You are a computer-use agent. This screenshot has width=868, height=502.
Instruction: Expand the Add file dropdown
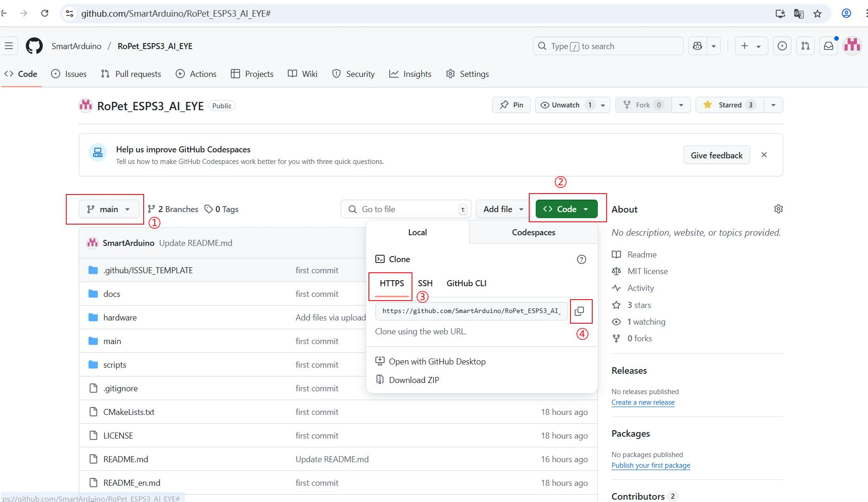503,209
